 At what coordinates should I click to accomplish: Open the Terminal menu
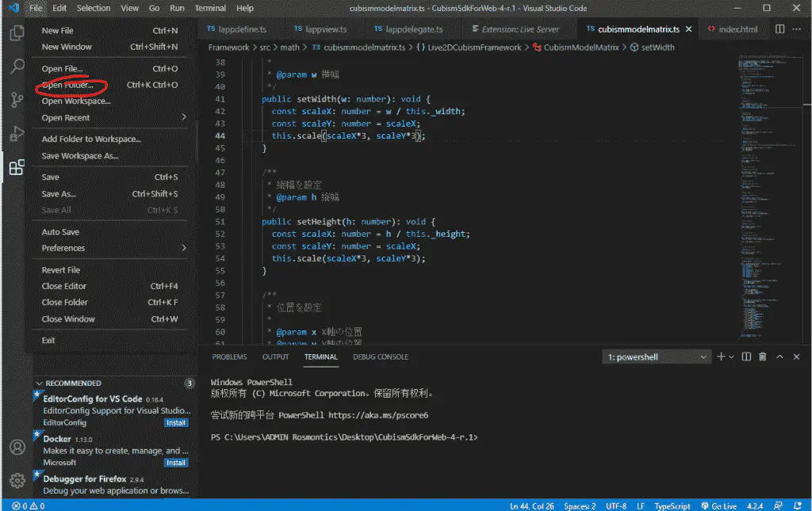click(209, 8)
